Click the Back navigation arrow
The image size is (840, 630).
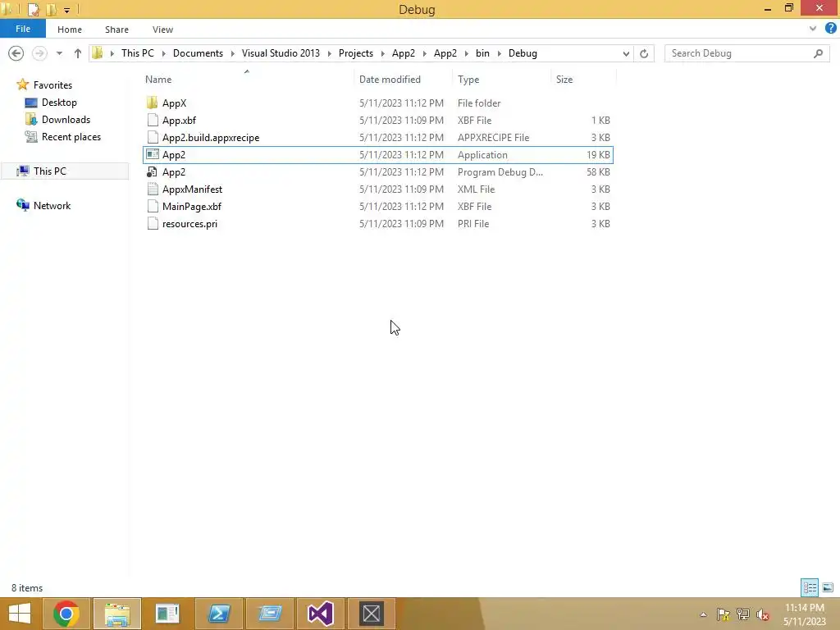[x=16, y=53]
